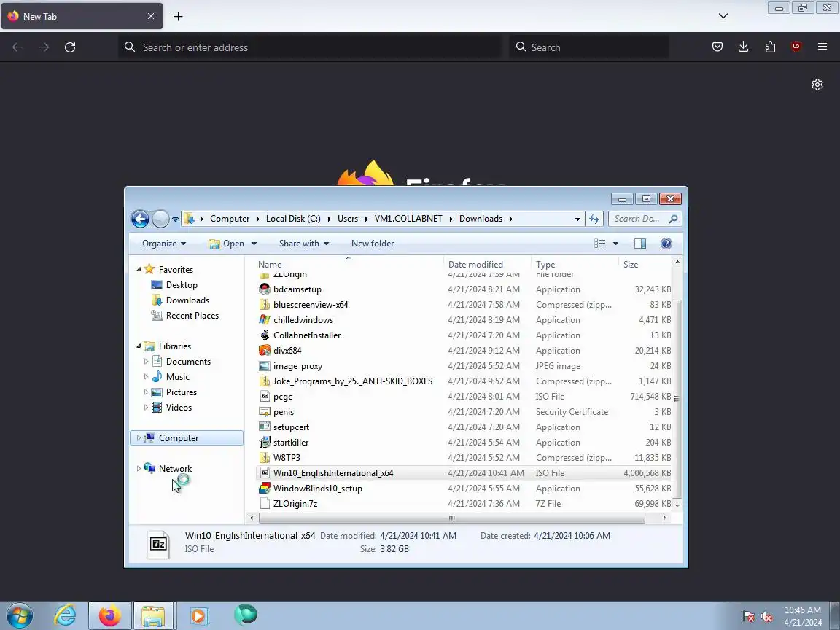Expand Documents library node
The width and height of the screenshot is (840, 630).
(x=146, y=362)
